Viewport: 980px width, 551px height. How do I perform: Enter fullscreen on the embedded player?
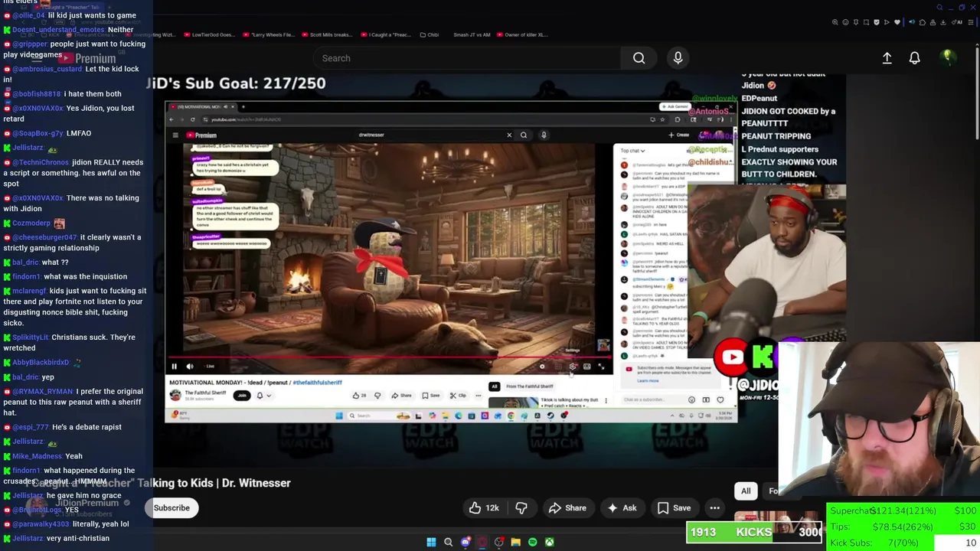click(x=601, y=367)
